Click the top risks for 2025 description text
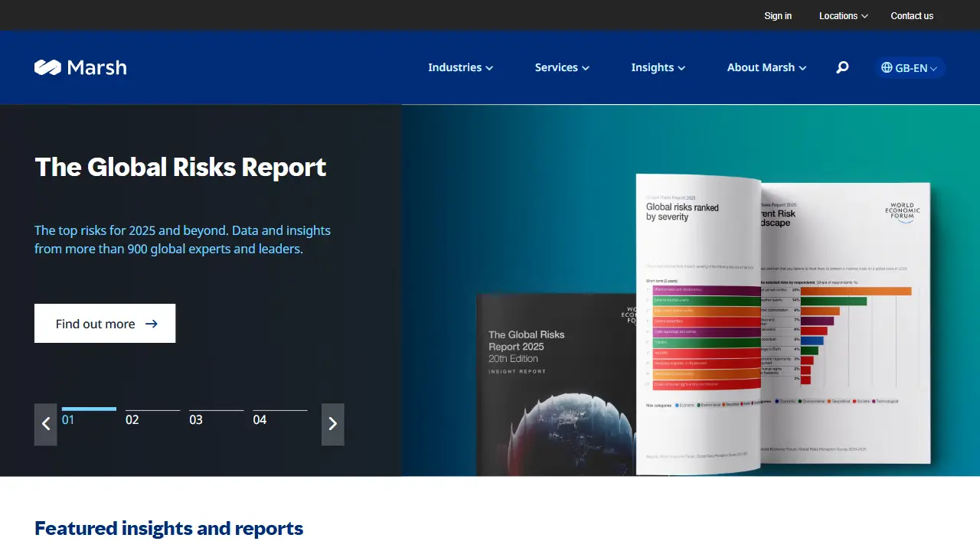The height and width of the screenshot is (551, 980). (183, 240)
